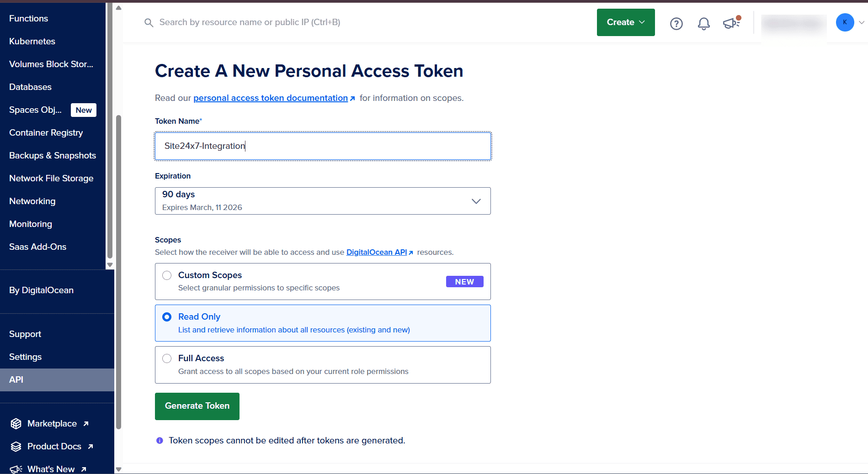Open the notifications bell
This screenshot has height=474, width=868.
tap(703, 24)
